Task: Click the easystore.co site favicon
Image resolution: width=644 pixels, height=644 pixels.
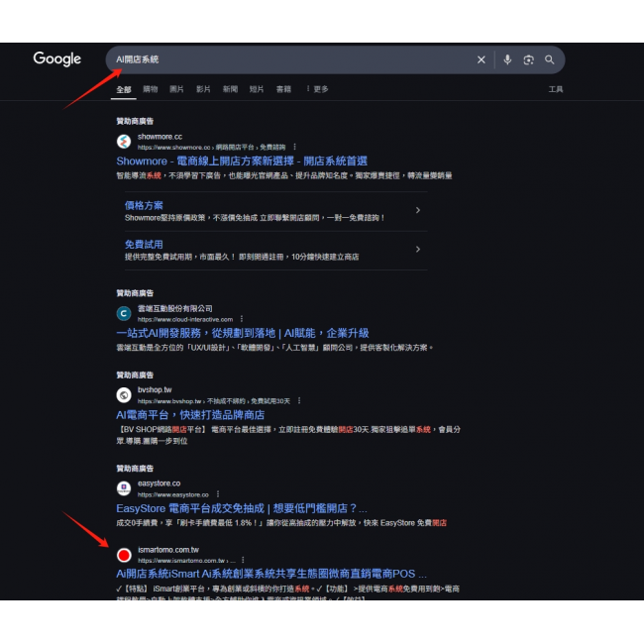Action: tap(124, 488)
